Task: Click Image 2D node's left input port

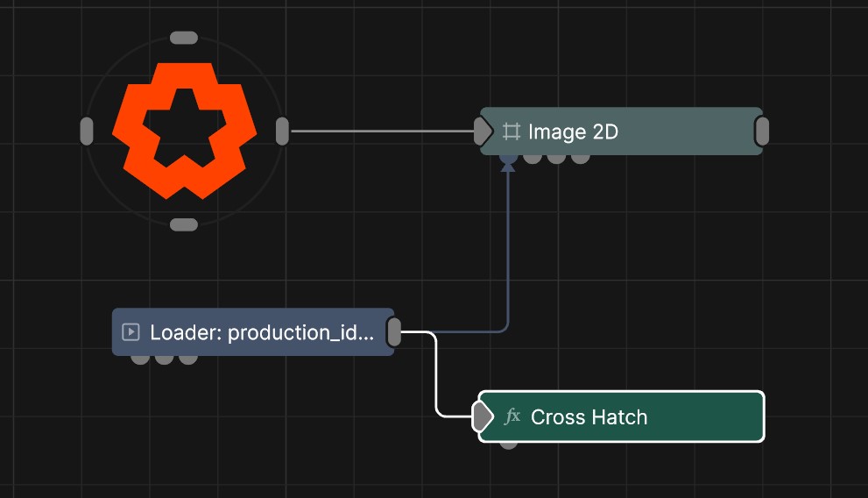Action: (x=483, y=132)
